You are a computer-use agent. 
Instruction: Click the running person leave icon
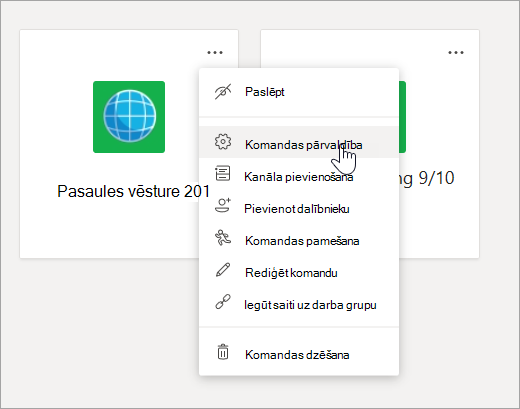223,238
